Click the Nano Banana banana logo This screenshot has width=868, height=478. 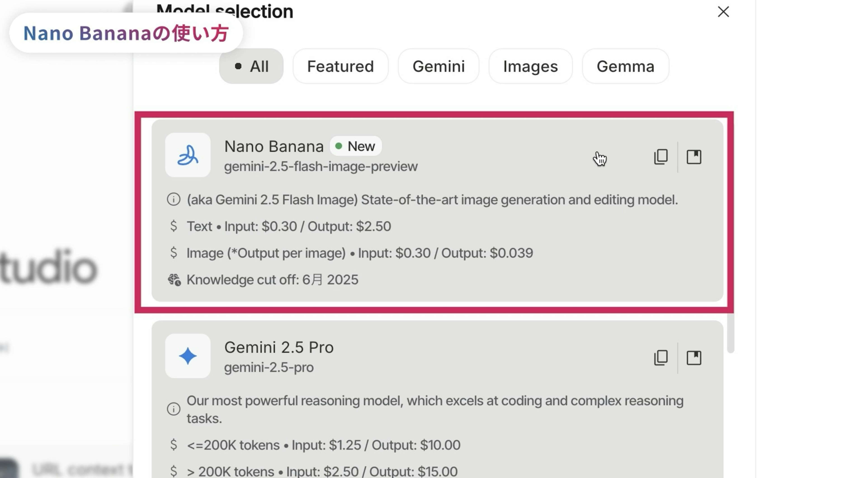(x=188, y=155)
